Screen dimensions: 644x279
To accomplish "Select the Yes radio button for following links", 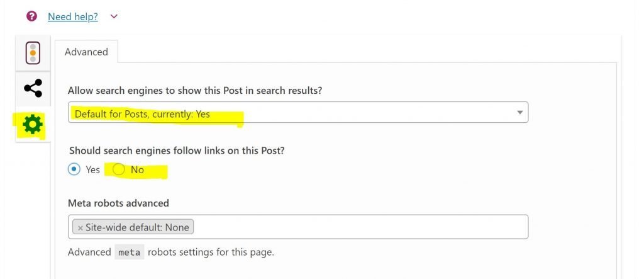I will (74, 169).
